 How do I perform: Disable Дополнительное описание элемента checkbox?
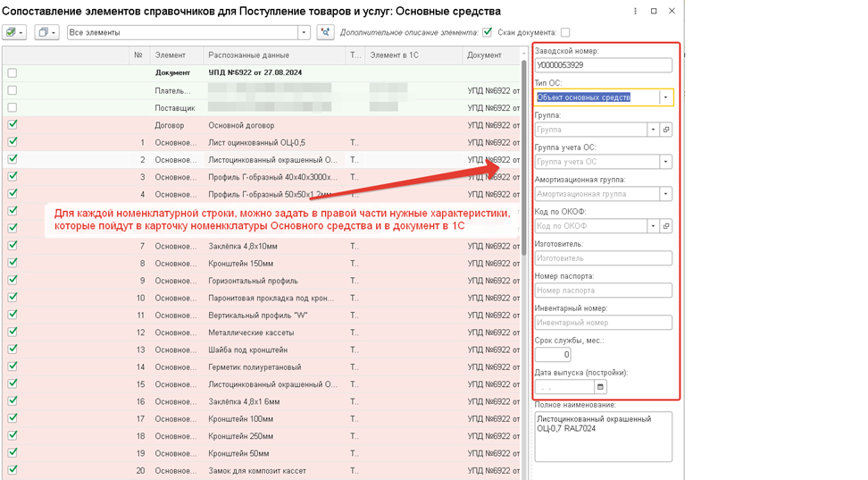click(x=488, y=32)
